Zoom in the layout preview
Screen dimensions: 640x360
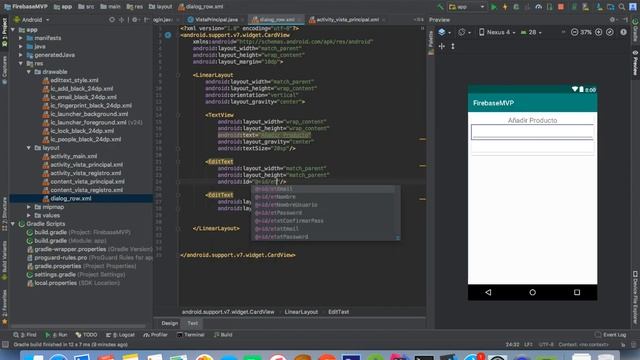click(599, 32)
